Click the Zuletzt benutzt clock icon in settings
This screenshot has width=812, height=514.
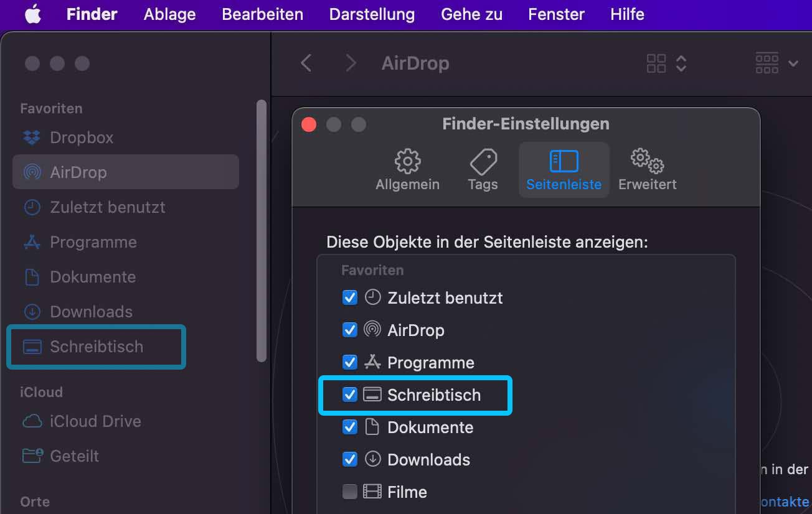[x=372, y=297]
